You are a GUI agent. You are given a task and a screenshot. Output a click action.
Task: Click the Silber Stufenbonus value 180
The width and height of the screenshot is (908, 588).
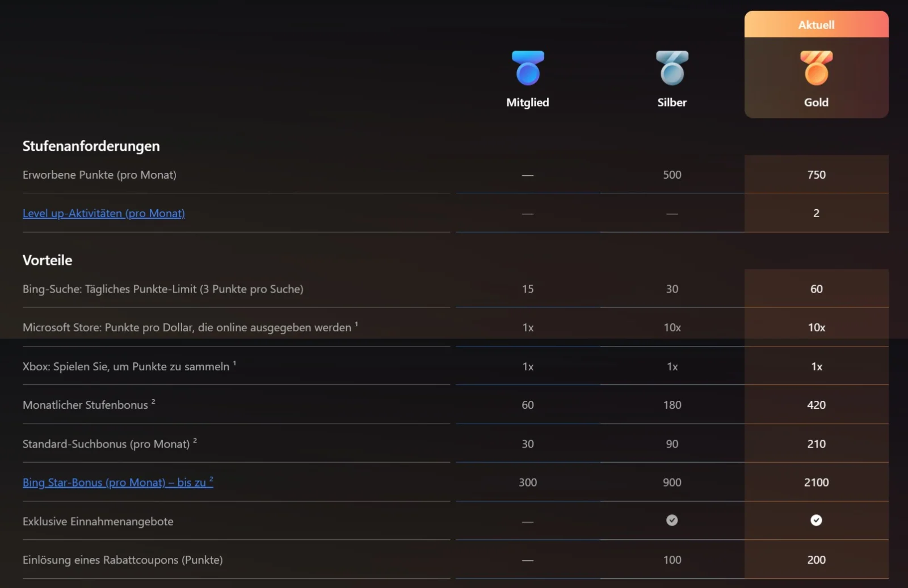coord(672,405)
